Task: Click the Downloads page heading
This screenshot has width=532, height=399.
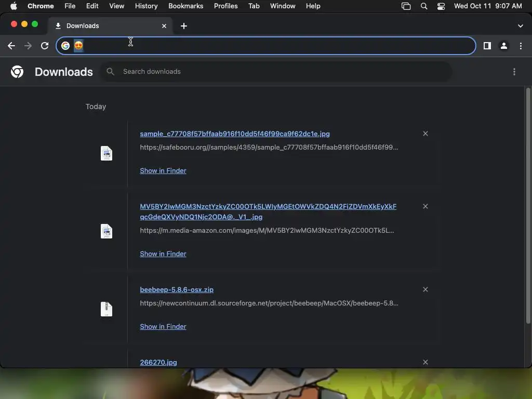Action: pyautogui.click(x=64, y=72)
